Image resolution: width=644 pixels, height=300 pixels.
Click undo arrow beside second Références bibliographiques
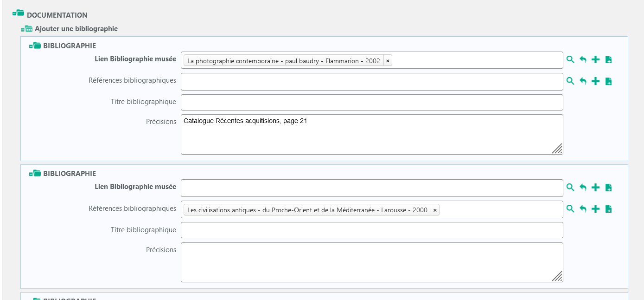pyautogui.click(x=583, y=209)
